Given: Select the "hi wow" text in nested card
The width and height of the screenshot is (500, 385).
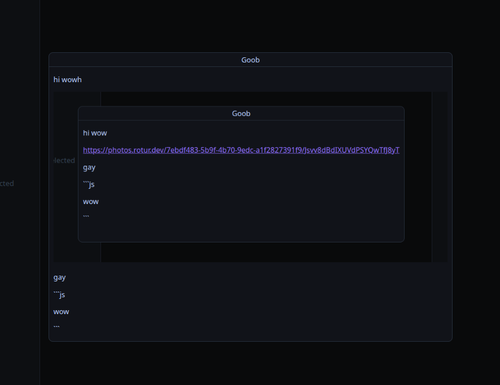Looking at the screenshot, I should click(x=95, y=133).
